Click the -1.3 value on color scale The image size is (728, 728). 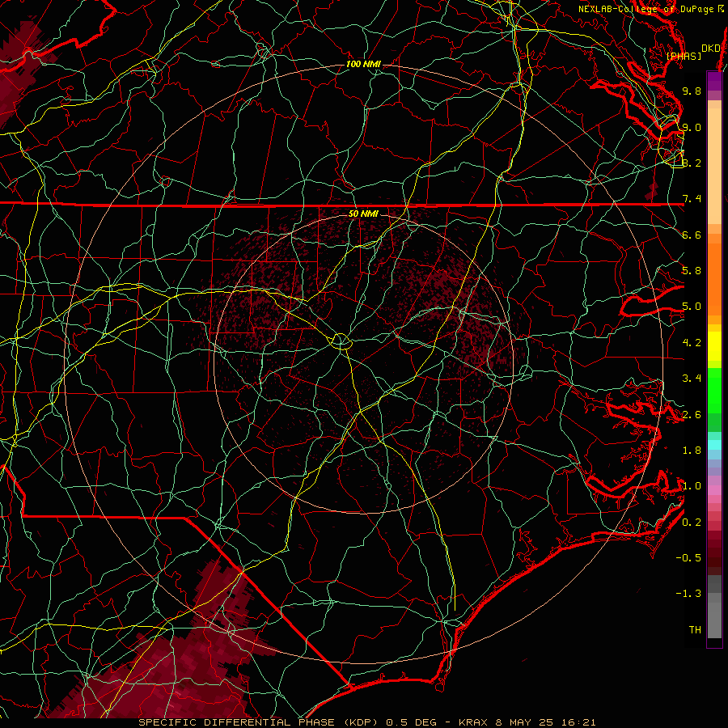pos(688,594)
